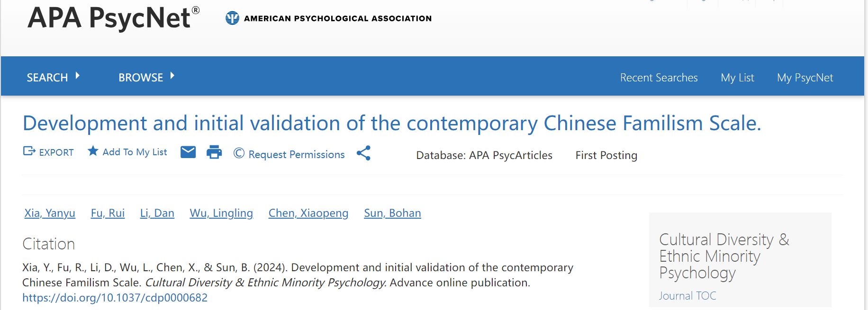The height and width of the screenshot is (310, 868).
Task: Click the Add To My List star
Action: [93, 151]
